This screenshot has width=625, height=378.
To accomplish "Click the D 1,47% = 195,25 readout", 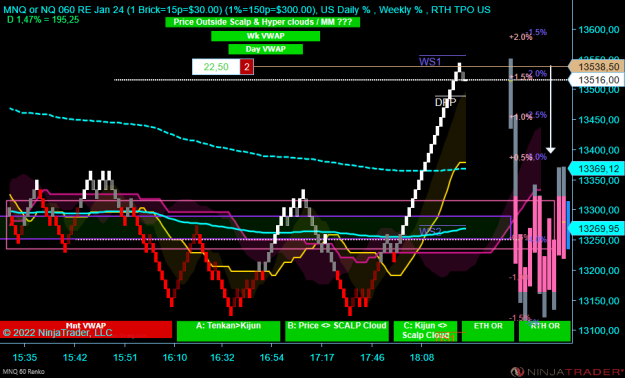I will [43, 20].
